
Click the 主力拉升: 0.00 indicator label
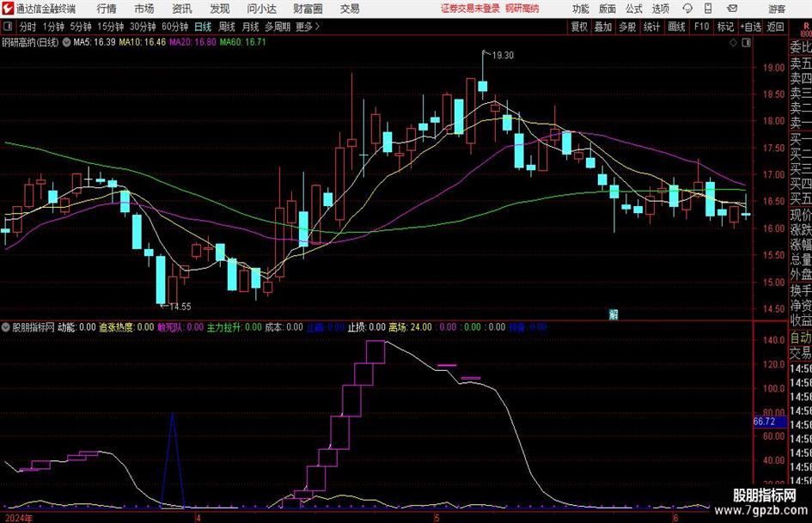pyautogui.click(x=235, y=327)
